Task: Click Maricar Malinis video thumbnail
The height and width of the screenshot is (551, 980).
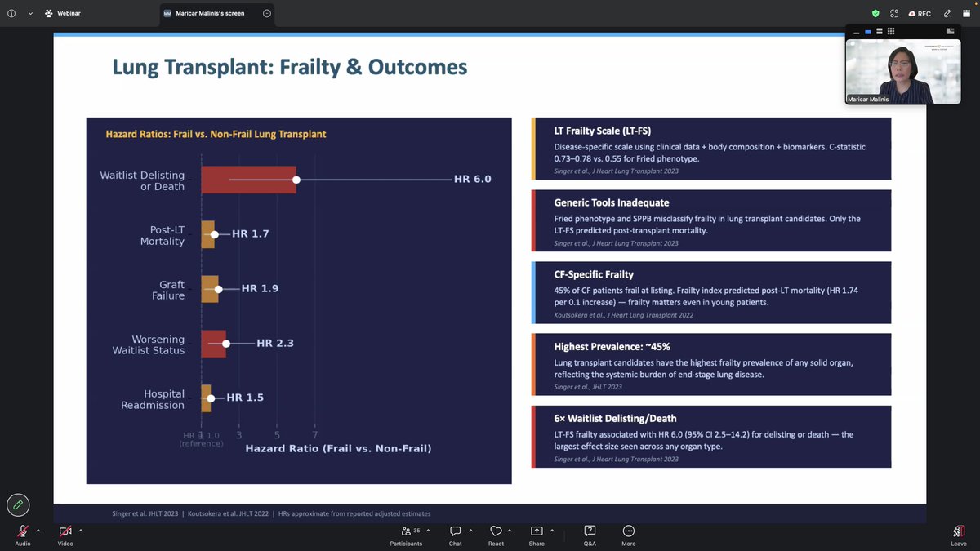Action: [x=902, y=70]
